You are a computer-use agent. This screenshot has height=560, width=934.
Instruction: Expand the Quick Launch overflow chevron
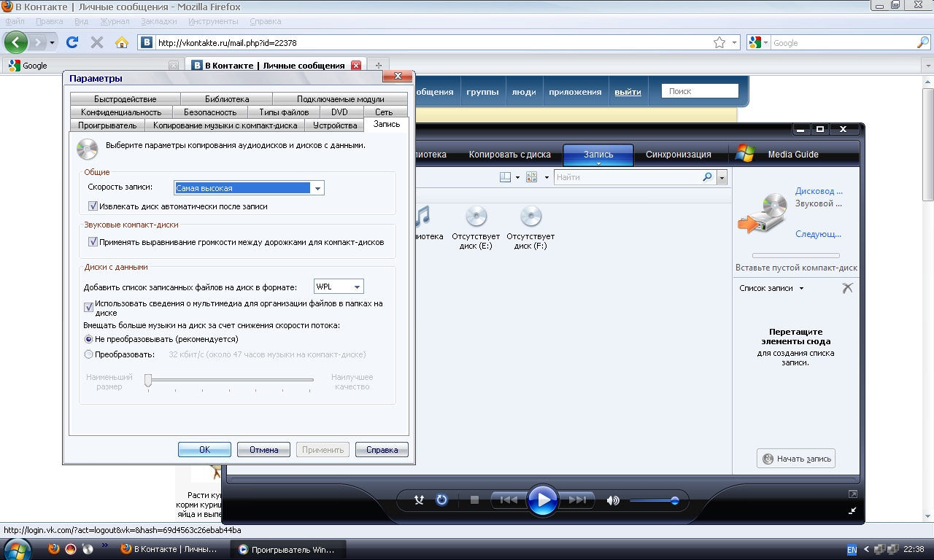(x=104, y=544)
